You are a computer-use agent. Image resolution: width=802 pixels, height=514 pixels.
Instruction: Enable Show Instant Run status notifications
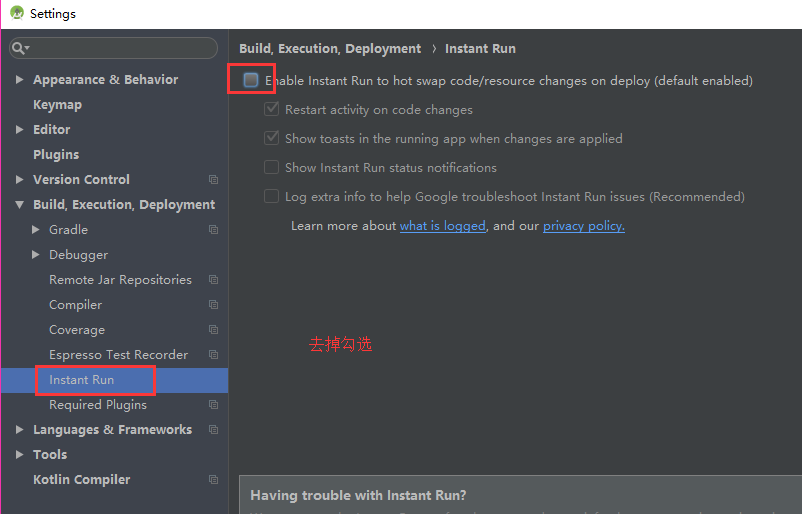click(271, 167)
